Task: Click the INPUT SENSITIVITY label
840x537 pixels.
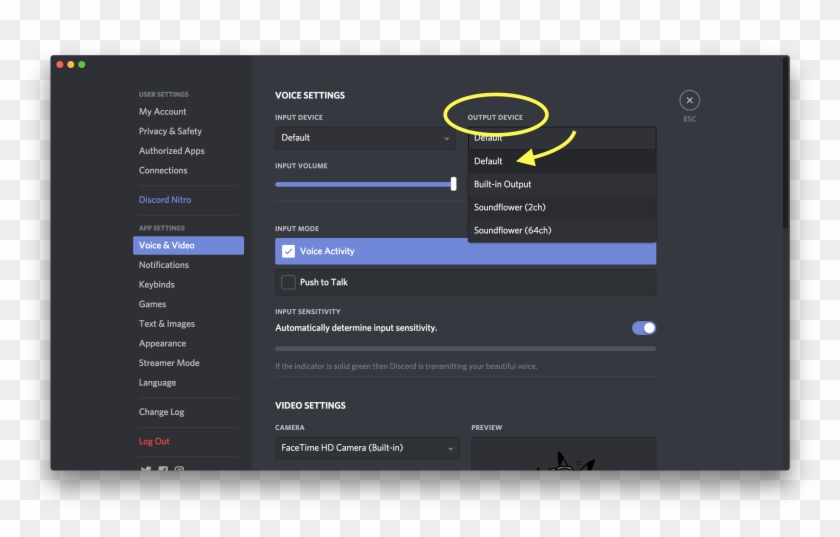Action: 308,312
